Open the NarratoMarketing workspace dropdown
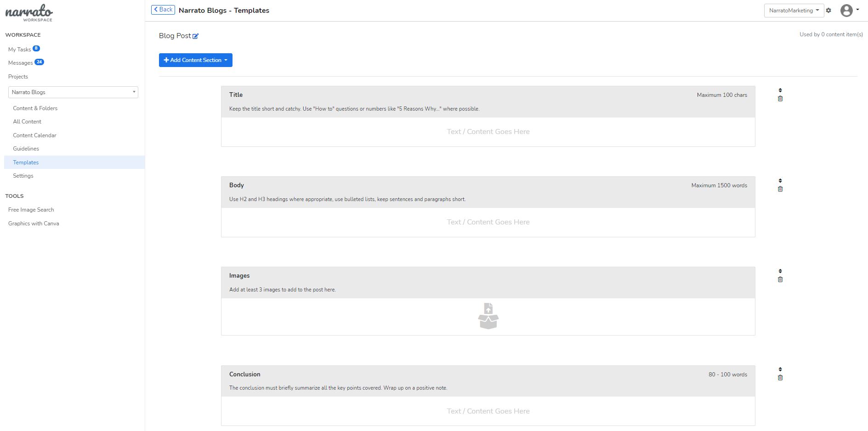 (x=794, y=11)
